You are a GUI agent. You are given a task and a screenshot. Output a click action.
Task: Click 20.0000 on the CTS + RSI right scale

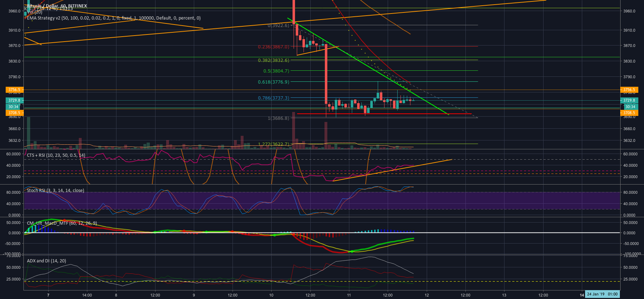630,177
